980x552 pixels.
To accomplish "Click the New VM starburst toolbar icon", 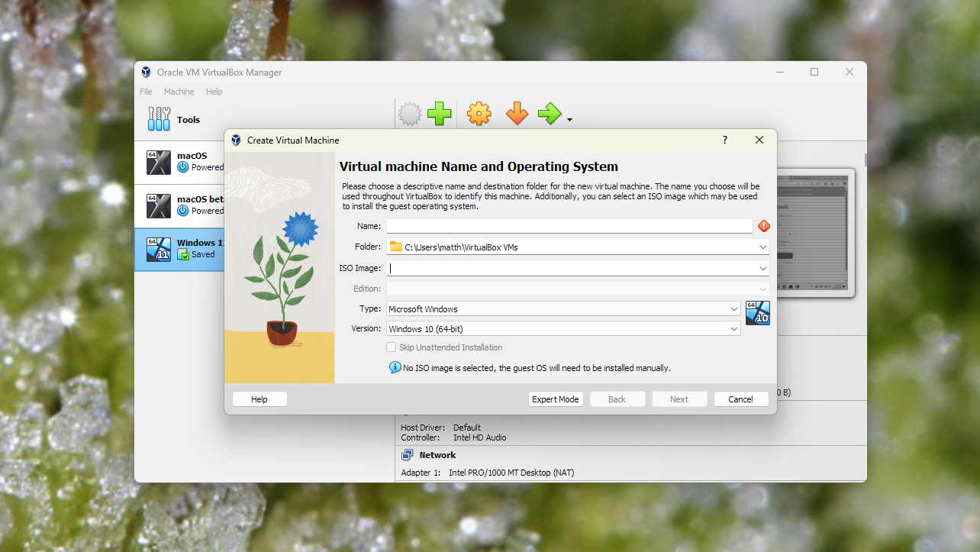I will 410,115.
